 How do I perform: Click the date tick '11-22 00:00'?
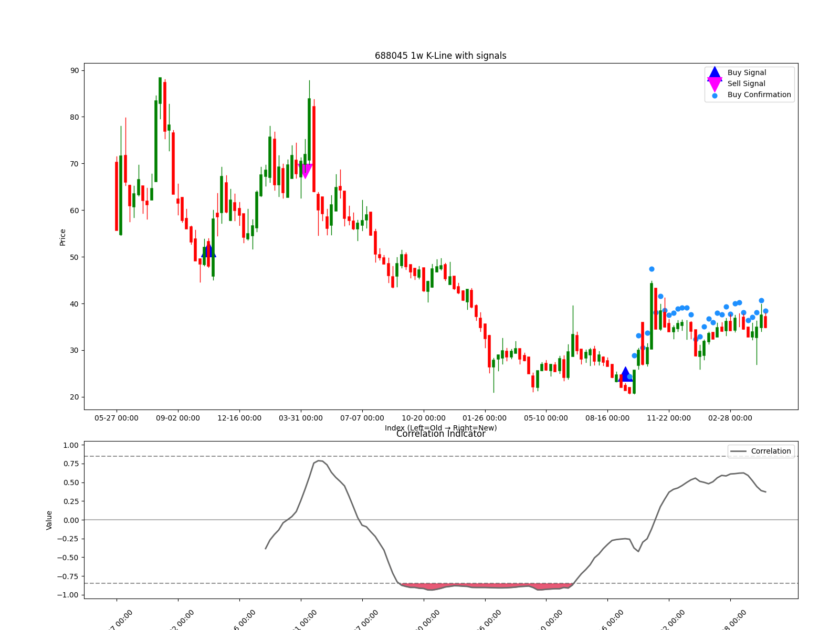pyautogui.click(x=669, y=418)
